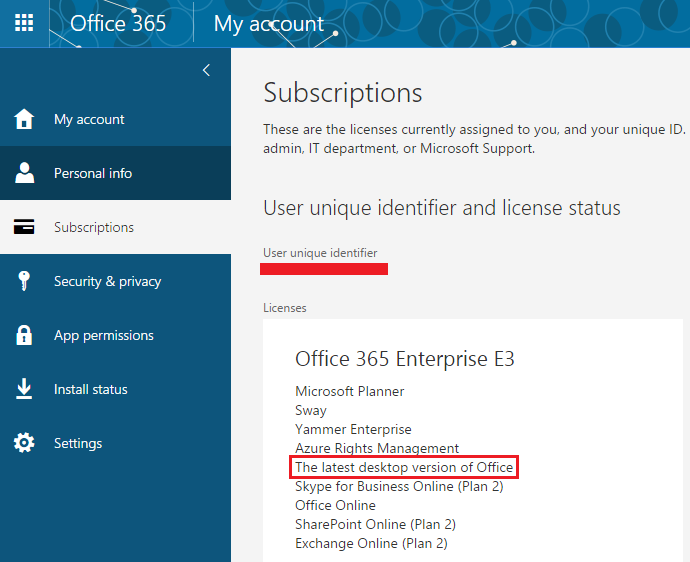Click the key icon for Security & privacy
Viewport: 690px width, 562px height.
tap(24, 281)
